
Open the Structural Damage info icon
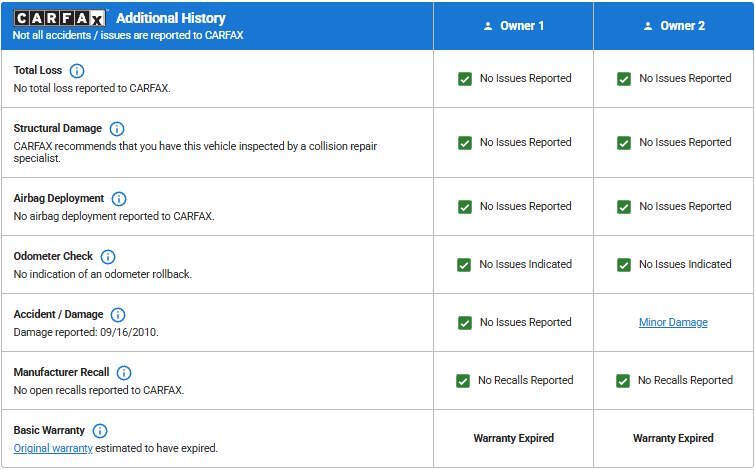117,129
